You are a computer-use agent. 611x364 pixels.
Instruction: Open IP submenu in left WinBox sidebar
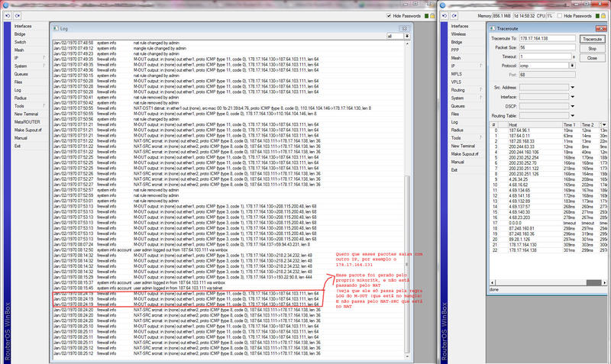click(30, 58)
